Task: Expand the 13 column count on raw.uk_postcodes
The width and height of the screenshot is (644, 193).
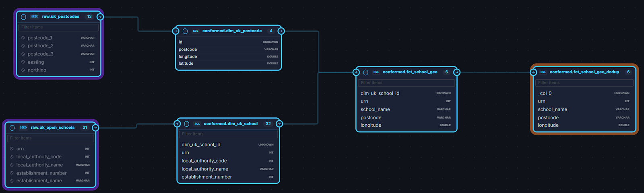Action: [x=89, y=16]
